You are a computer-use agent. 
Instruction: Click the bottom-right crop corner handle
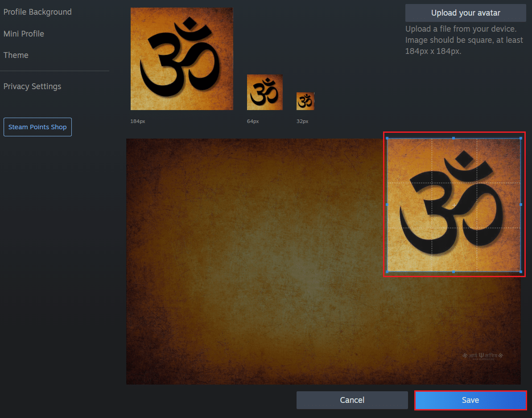coord(521,271)
